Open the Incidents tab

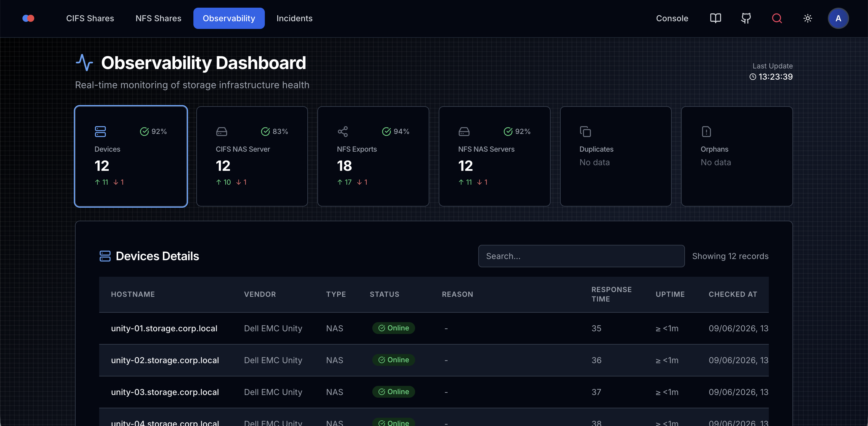(x=295, y=18)
